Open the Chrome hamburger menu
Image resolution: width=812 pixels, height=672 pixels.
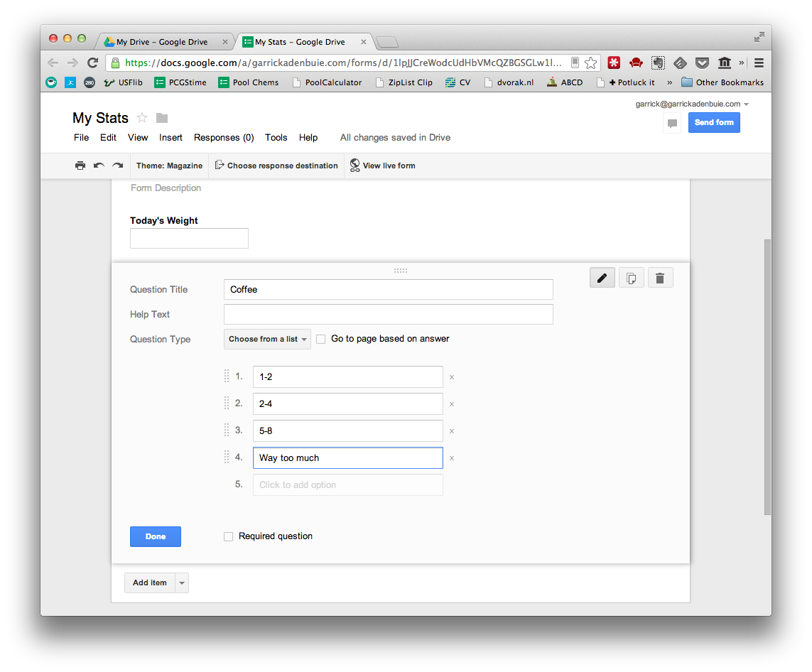point(759,63)
